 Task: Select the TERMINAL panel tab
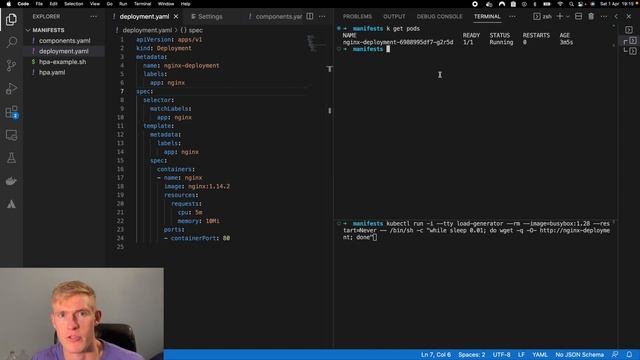(x=487, y=16)
